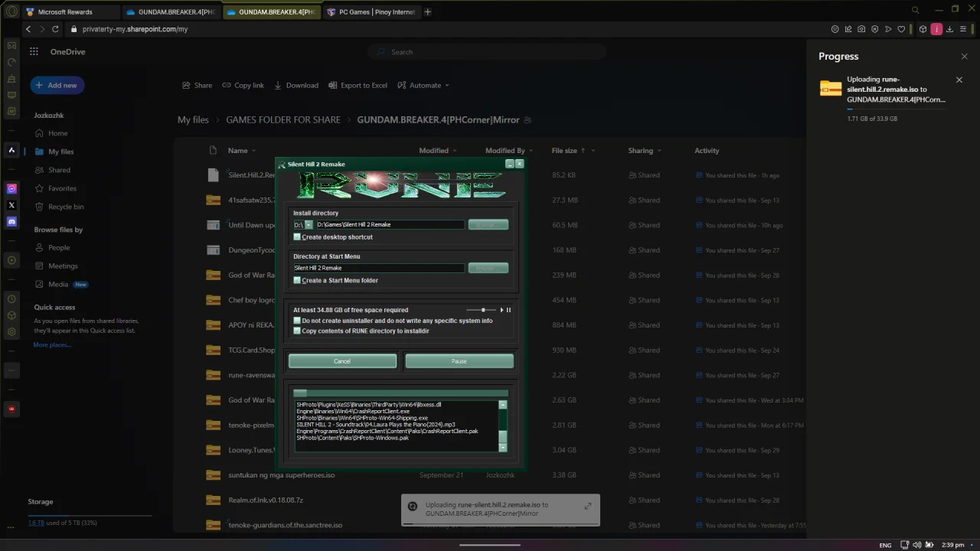Adjust the installer speed slider

(482, 310)
